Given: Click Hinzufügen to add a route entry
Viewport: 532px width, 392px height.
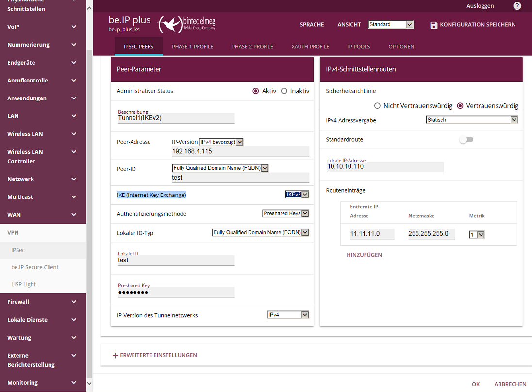Looking at the screenshot, I should click(x=364, y=255).
